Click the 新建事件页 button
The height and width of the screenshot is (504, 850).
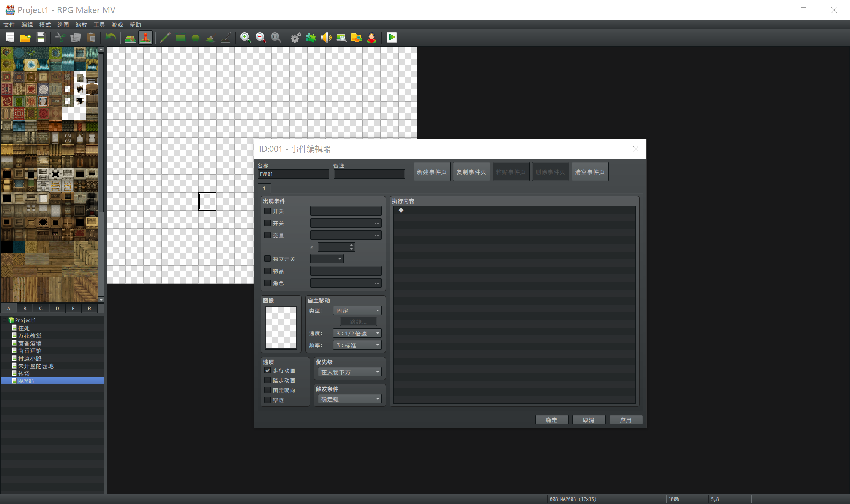(x=432, y=172)
